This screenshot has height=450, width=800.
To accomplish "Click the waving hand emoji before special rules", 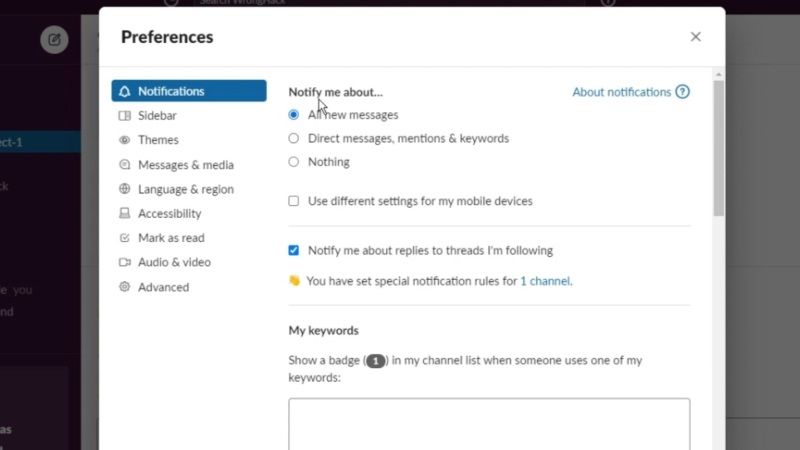I will (294, 281).
